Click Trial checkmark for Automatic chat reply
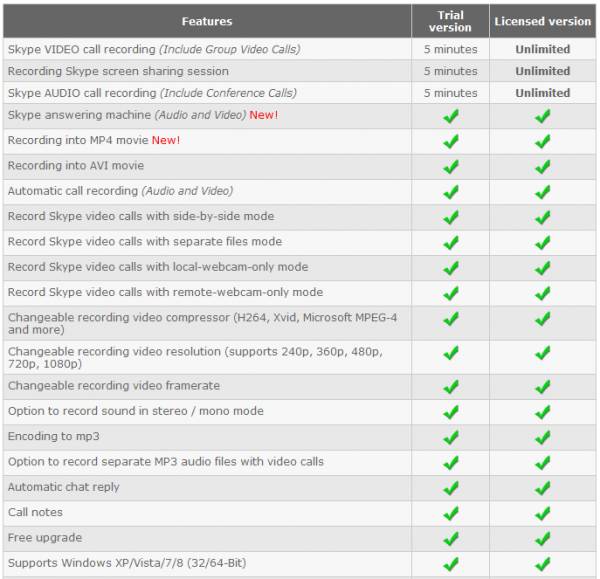 tap(451, 488)
